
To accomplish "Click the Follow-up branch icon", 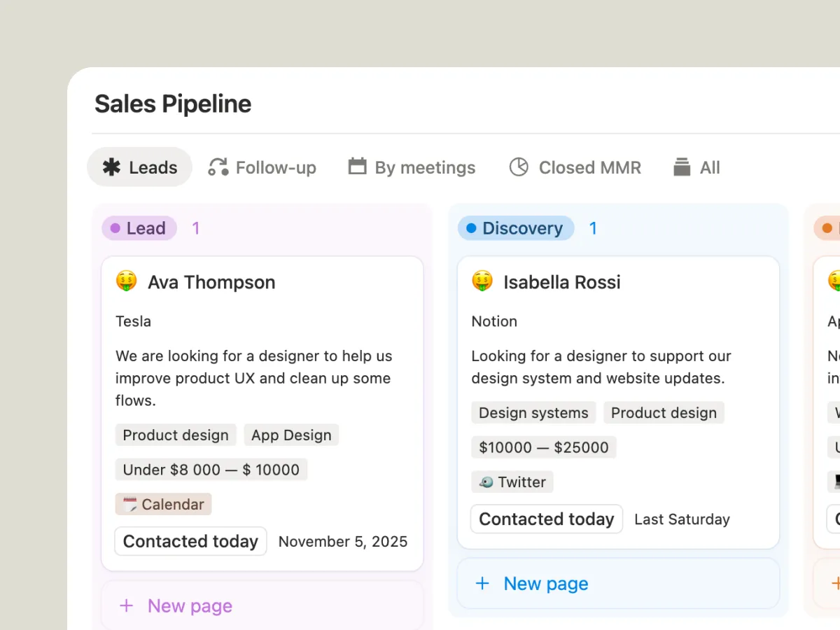I will click(218, 167).
